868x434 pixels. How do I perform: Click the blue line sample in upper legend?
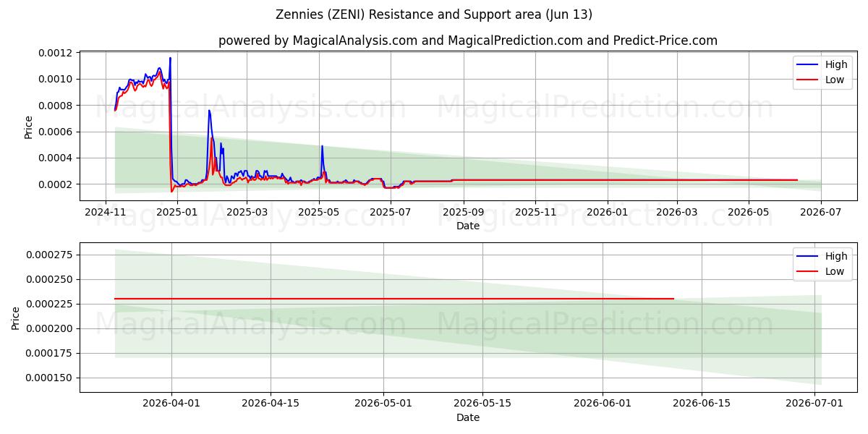coord(808,65)
